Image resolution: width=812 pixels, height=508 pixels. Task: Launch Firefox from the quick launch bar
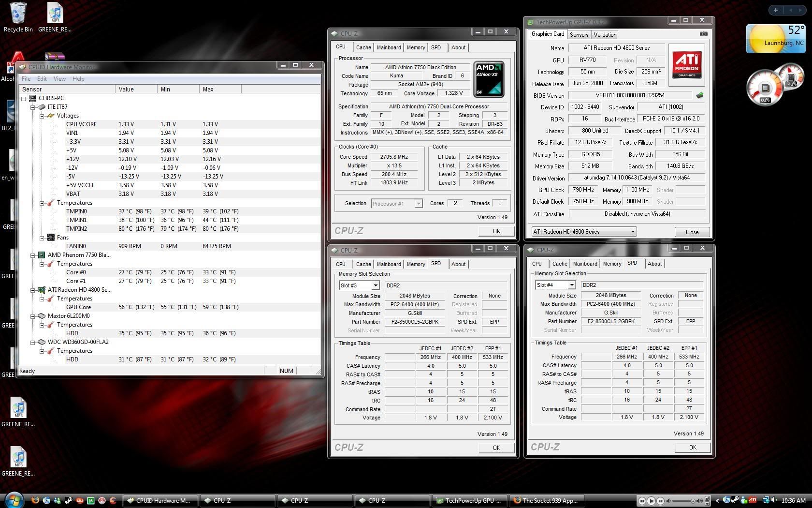[35, 500]
